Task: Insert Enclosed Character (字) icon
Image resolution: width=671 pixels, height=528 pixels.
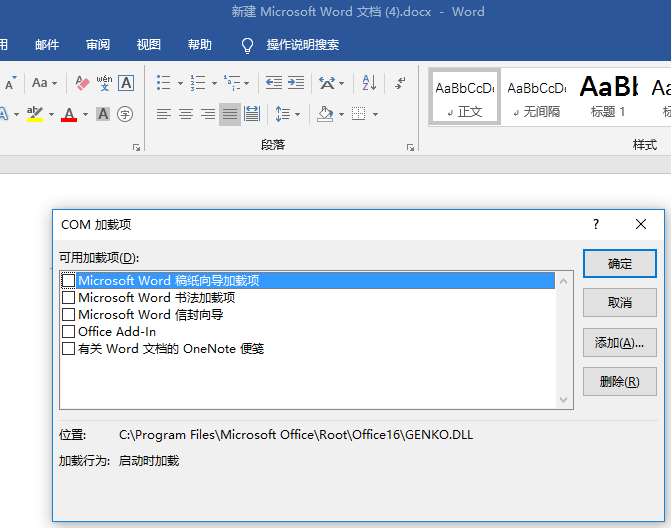Action: pyautogui.click(x=125, y=114)
